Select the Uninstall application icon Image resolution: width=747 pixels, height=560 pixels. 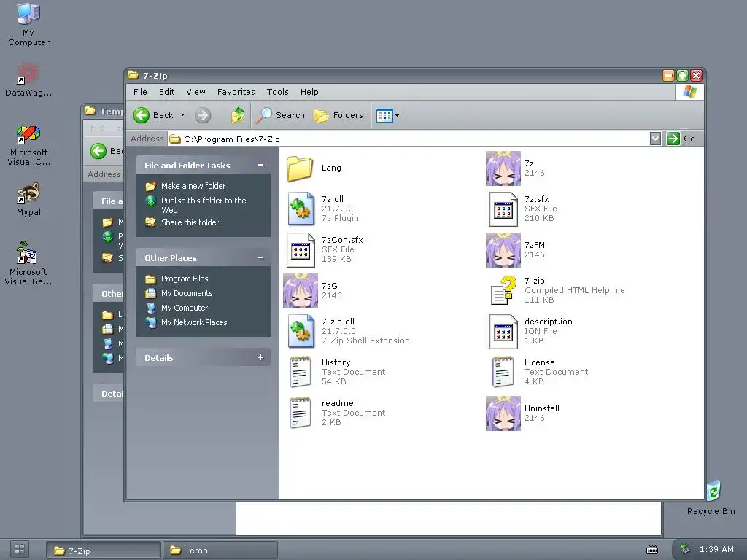[503, 413]
